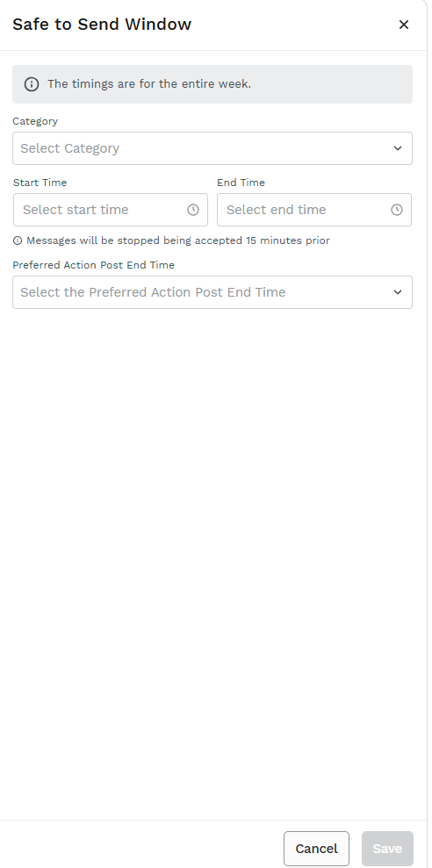Open the end time clock picker icon

pyautogui.click(x=397, y=210)
